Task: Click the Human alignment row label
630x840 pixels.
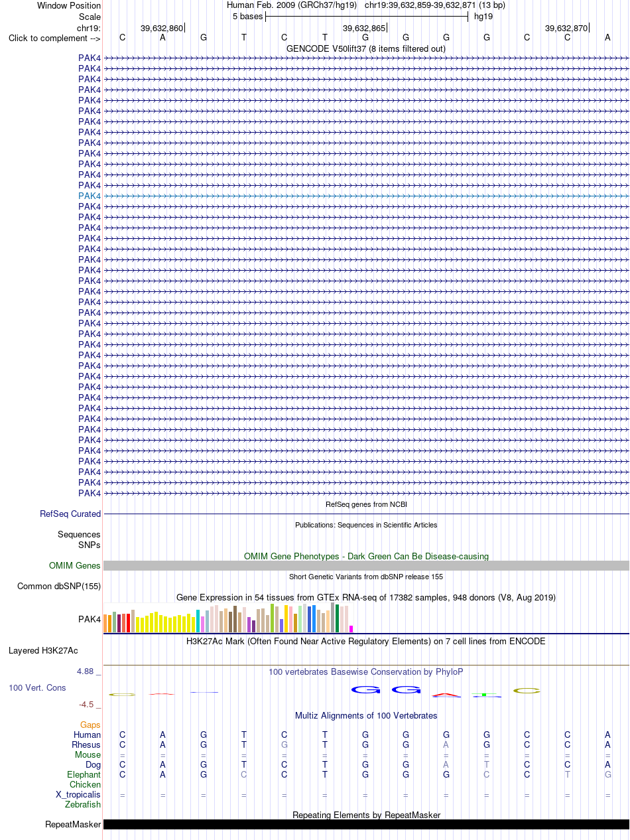Action: 88,735
